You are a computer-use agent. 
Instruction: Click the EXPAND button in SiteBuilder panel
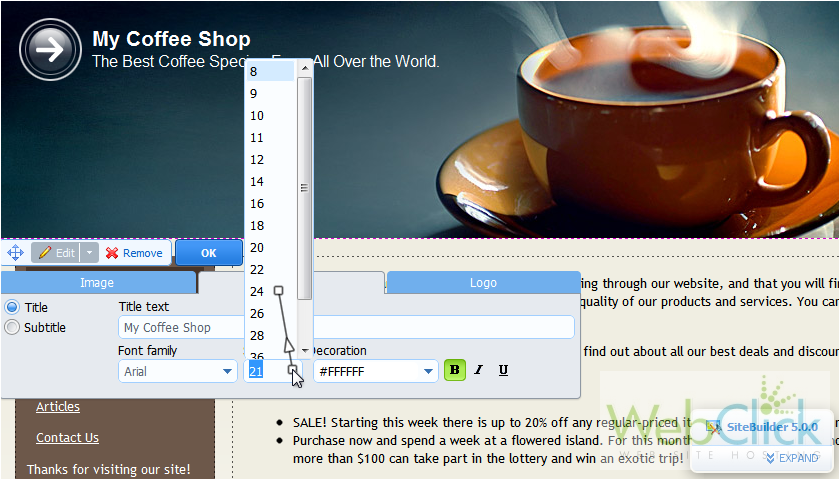[x=792, y=458]
